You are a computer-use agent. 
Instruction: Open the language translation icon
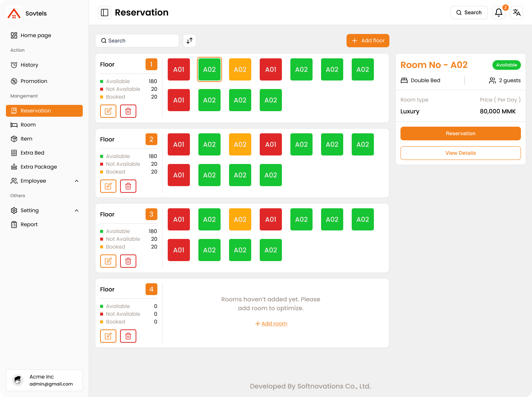coord(516,13)
